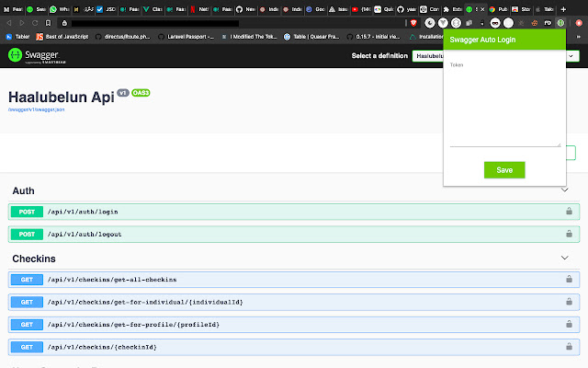Click the Swagger Auto Login header

(x=504, y=40)
